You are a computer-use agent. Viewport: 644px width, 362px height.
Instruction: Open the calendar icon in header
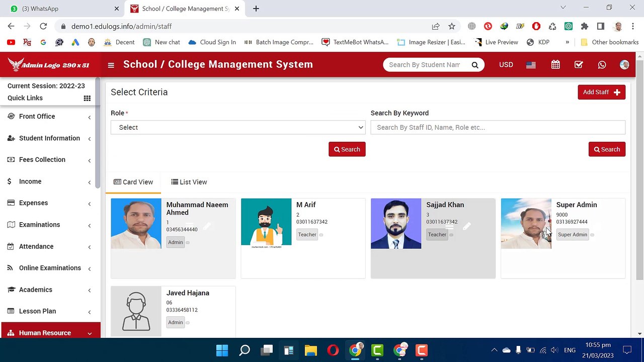[555, 65]
